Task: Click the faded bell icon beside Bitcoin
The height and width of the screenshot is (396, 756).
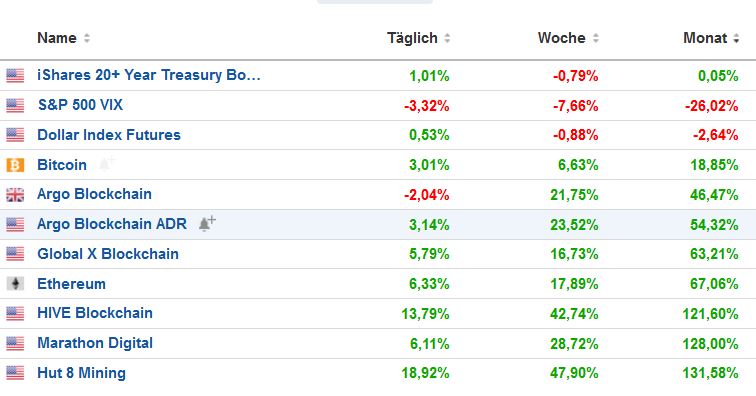Action: click(107, 164)
